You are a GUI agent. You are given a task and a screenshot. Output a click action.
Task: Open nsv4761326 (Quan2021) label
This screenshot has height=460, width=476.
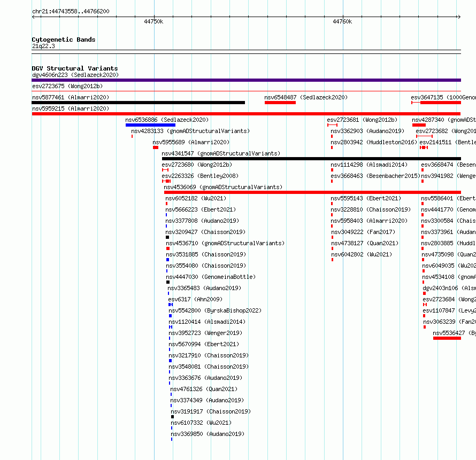[204, 389]
